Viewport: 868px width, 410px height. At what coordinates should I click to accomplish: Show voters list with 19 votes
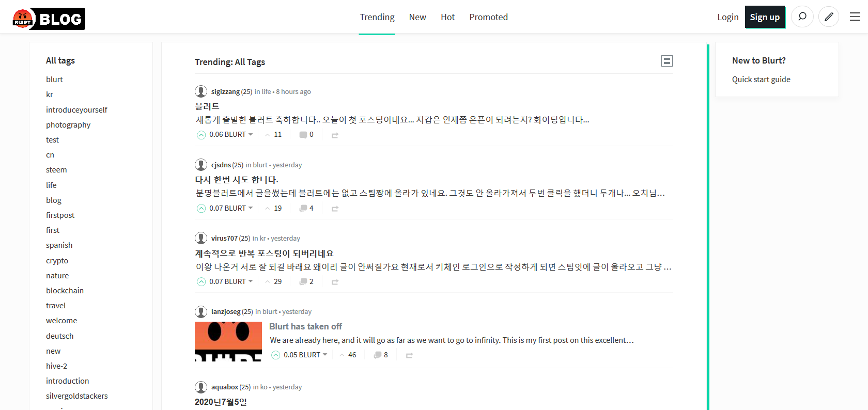[x=273, y=208]
